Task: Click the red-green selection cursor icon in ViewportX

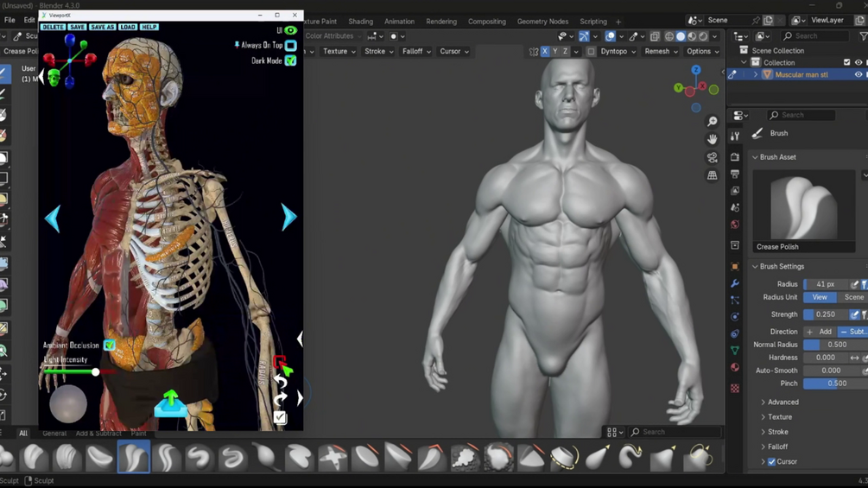Action: point(282,364)
